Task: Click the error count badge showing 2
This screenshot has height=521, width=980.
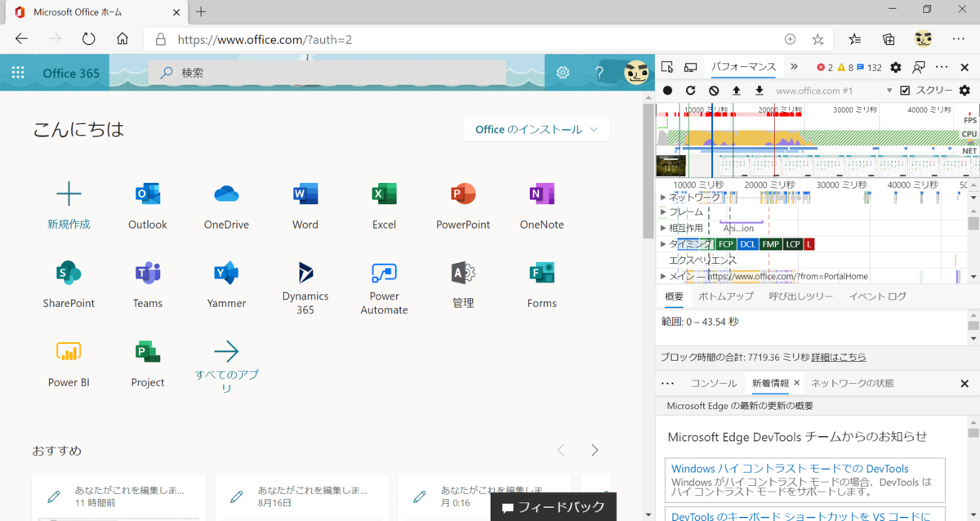Action: [825, 67]
